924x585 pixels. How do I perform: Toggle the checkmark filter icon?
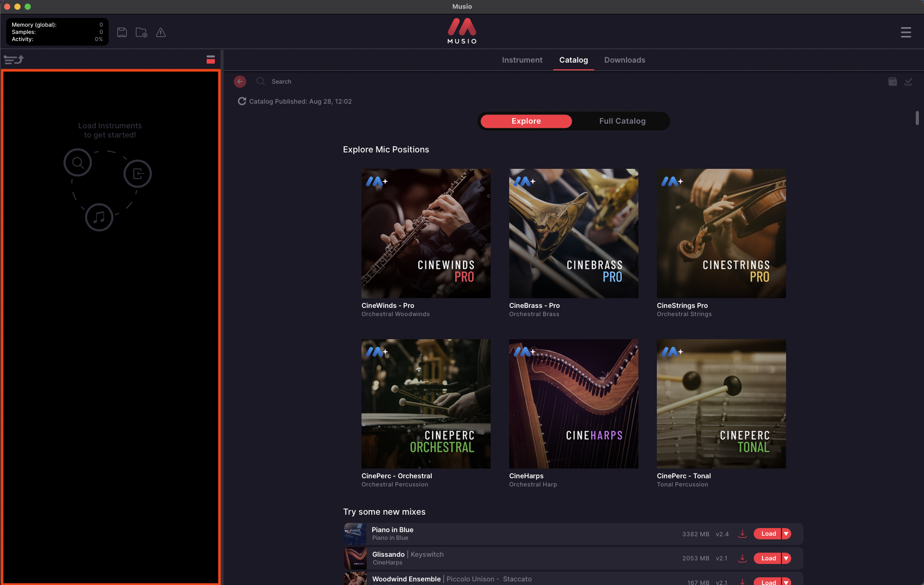click(x=908, y=82)
